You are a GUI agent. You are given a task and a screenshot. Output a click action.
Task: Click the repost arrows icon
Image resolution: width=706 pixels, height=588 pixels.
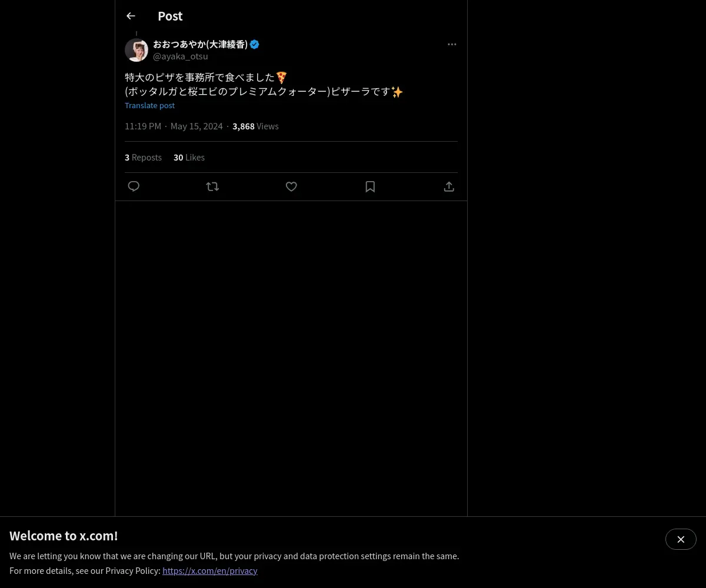click(212, 186)
